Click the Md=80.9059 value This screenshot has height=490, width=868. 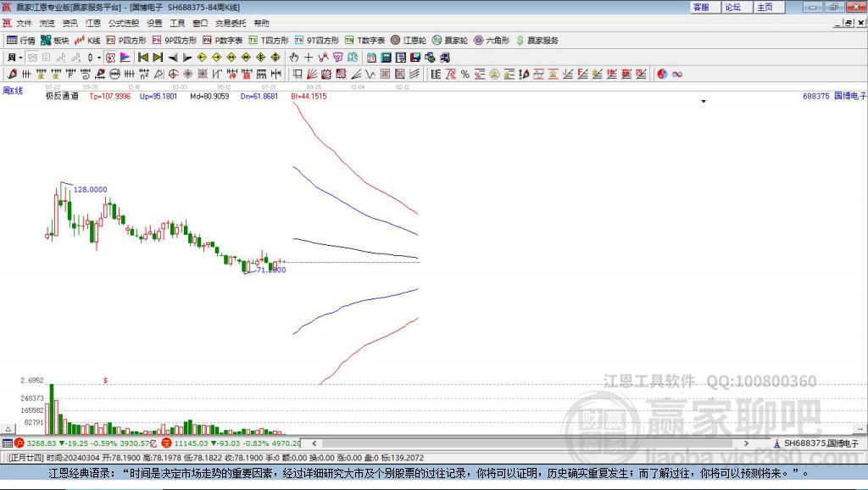click(209, 96)
